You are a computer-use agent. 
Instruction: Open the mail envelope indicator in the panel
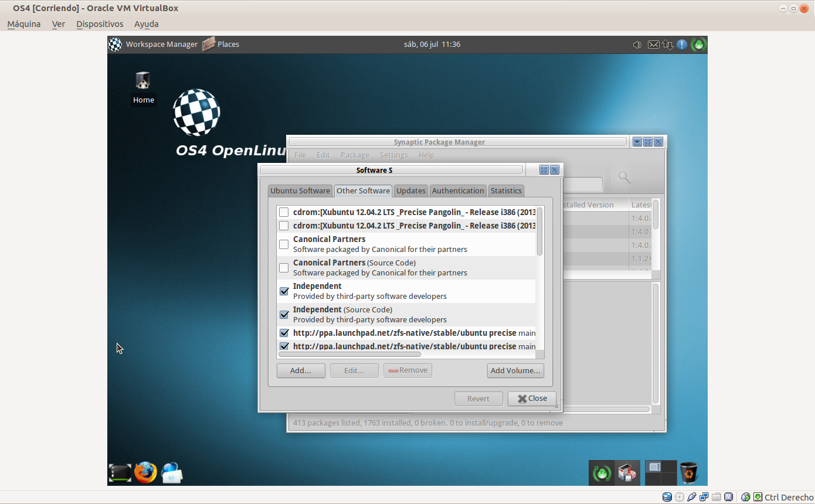click(653, 45)
